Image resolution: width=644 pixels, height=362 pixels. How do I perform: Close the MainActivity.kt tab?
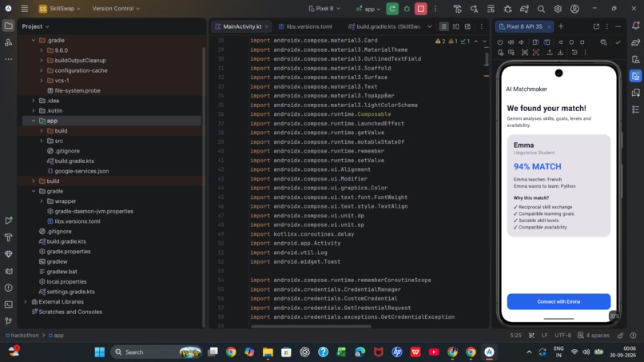click(267, 26)
